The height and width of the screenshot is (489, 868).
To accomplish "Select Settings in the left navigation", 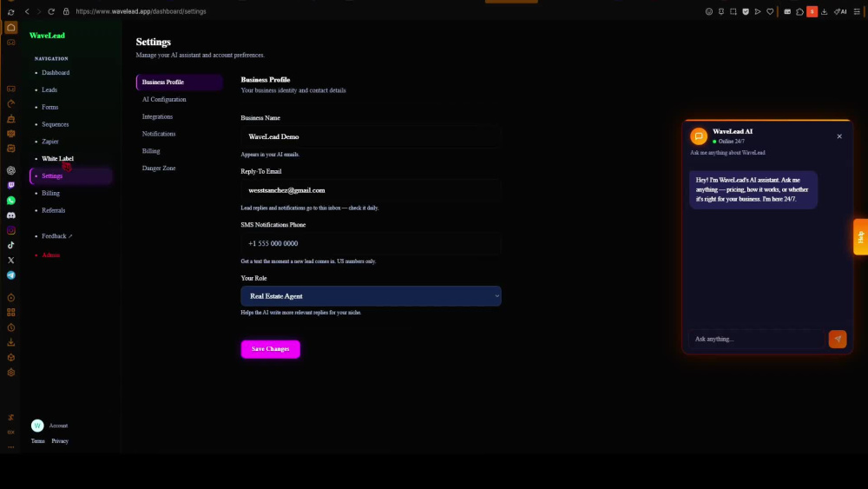I will tap(71, 176).
